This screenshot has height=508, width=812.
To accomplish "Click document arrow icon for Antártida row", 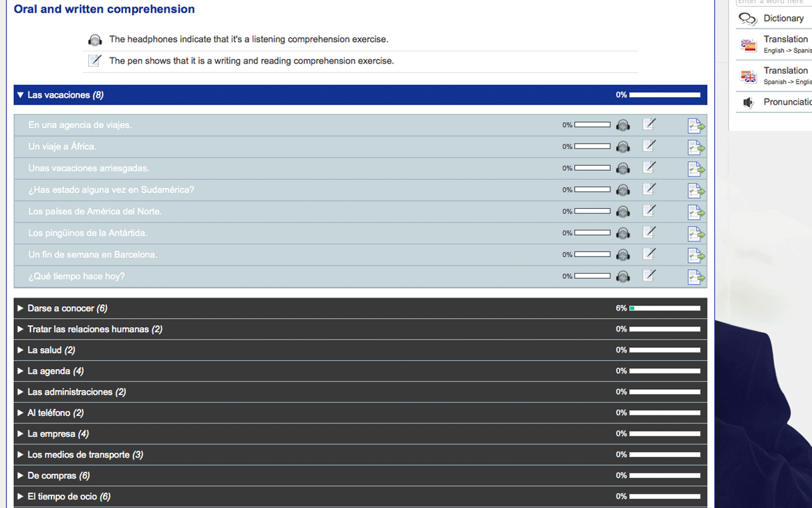I will (x=696, y=234).
